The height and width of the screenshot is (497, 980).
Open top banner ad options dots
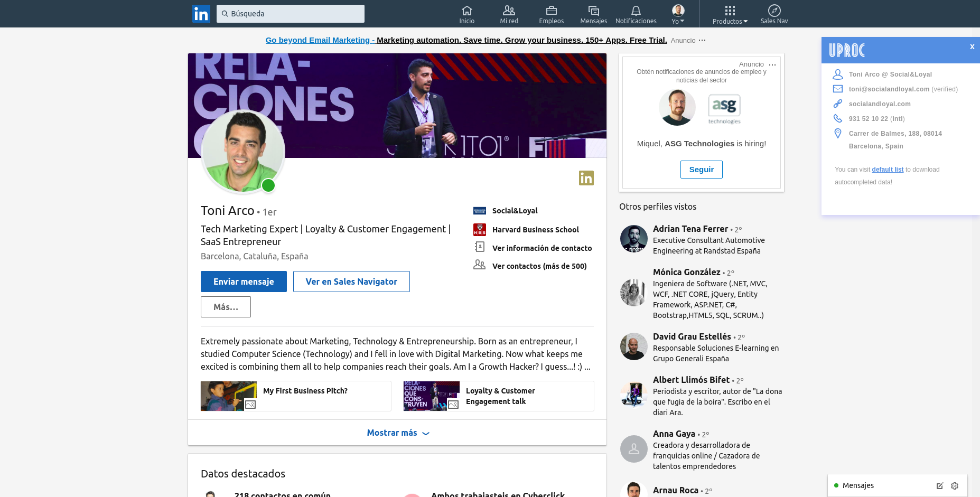click(x=702, y=40)
